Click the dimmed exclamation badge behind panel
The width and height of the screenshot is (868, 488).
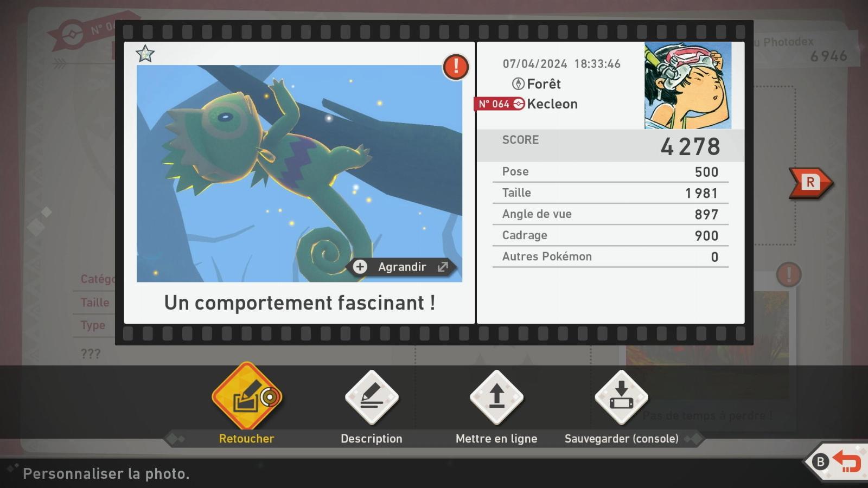(x=788, y=275)
